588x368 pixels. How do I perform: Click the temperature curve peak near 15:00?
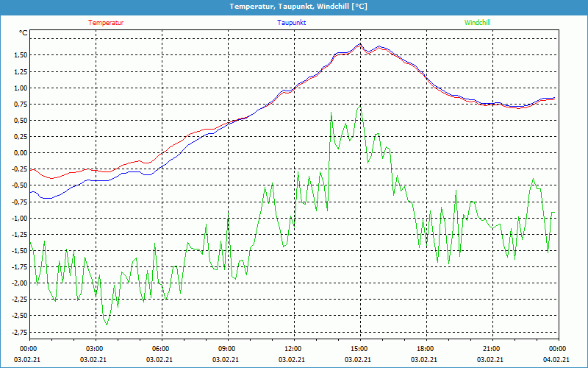359,44
